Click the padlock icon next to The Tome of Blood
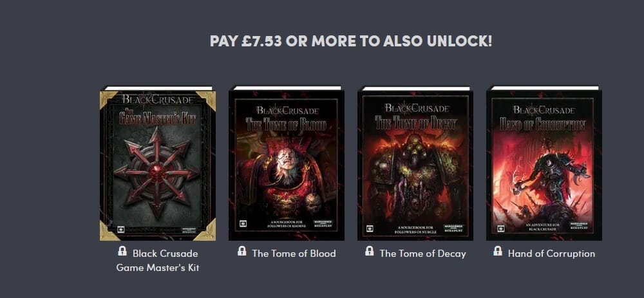The width and height of the screenshot is (644, 298). [242, 251]
